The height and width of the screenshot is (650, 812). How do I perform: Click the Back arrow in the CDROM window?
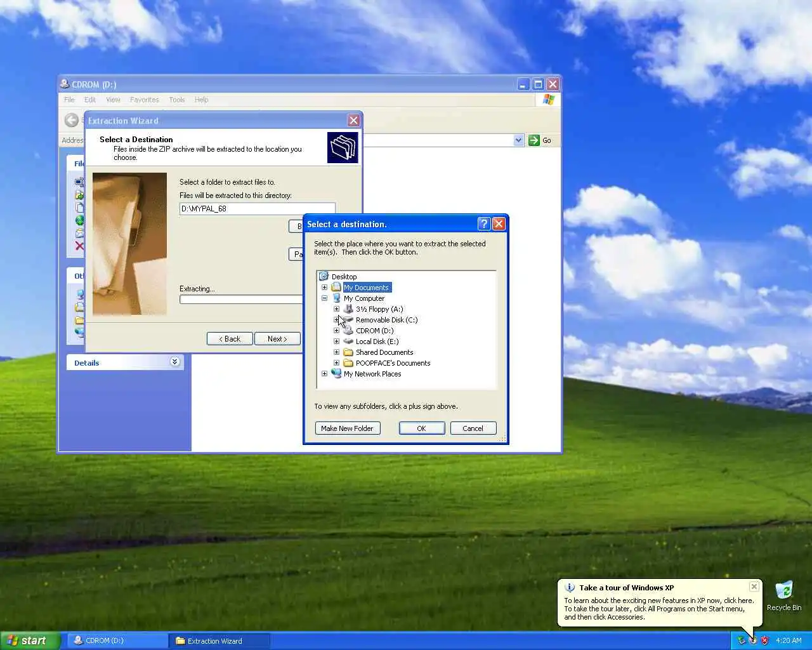tap(72, 120)
